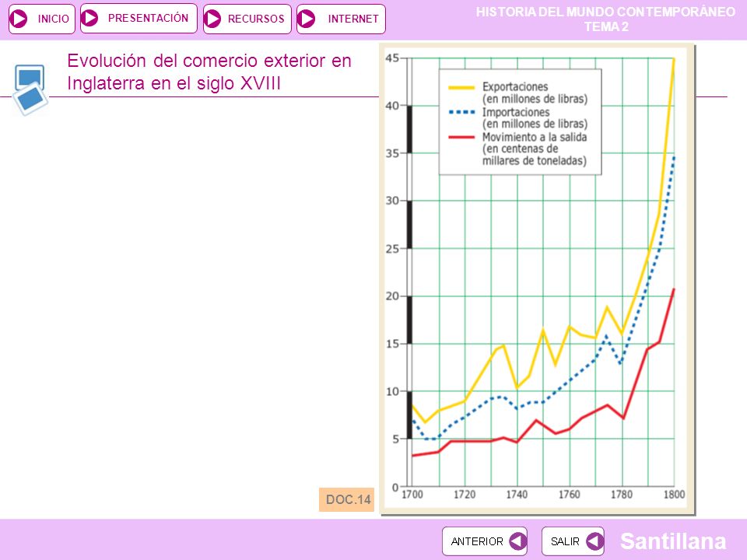
Task: Click the DOC.14 label
Action: pos(347,499)
